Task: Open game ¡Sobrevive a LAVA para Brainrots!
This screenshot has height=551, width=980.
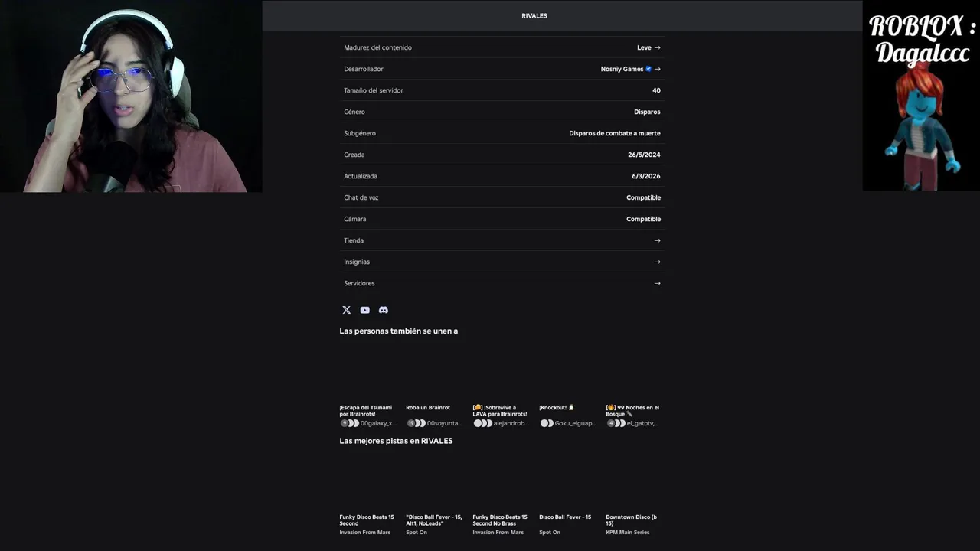Action: click(500, 410)
